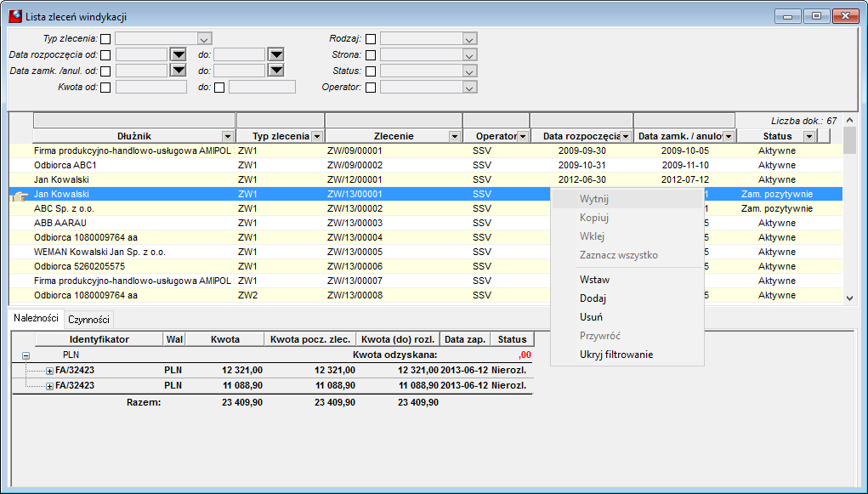Click the Kwota pocz. zlec. column header
The height and width of the screenshot is (494, 868).
(x=310, y=339)
